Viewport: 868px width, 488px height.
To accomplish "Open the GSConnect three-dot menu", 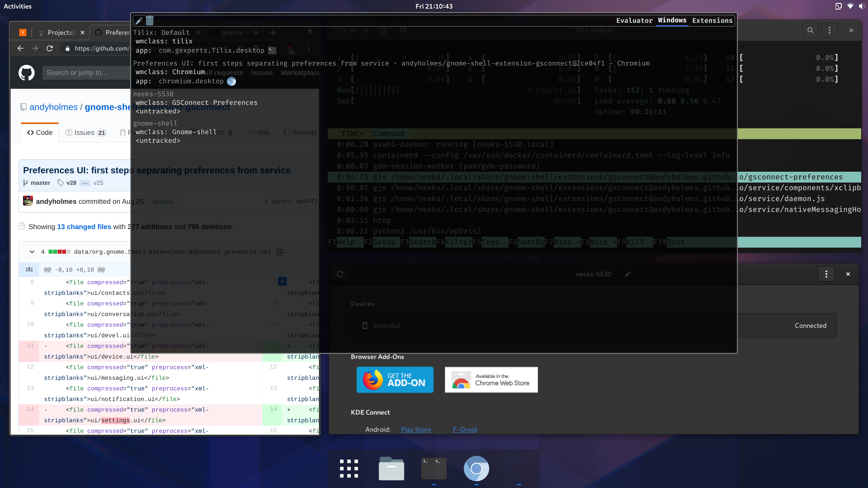I will click(x=826, y=274).
